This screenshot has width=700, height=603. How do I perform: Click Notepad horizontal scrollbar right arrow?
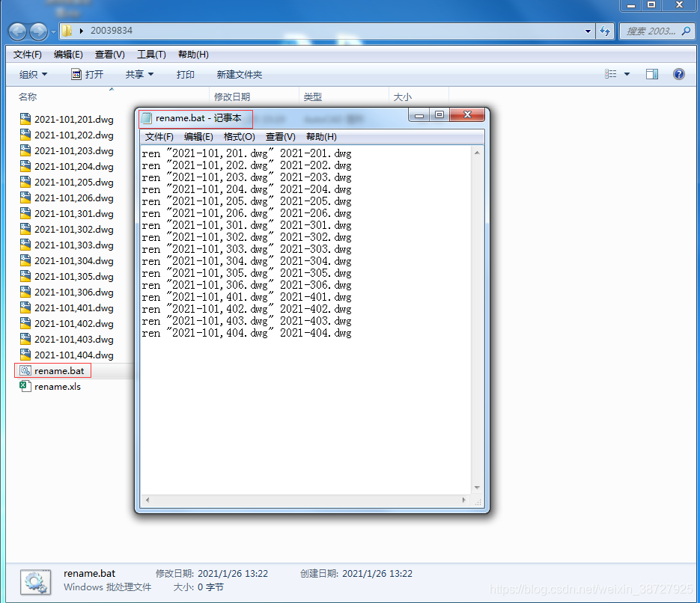click(464, 500)
